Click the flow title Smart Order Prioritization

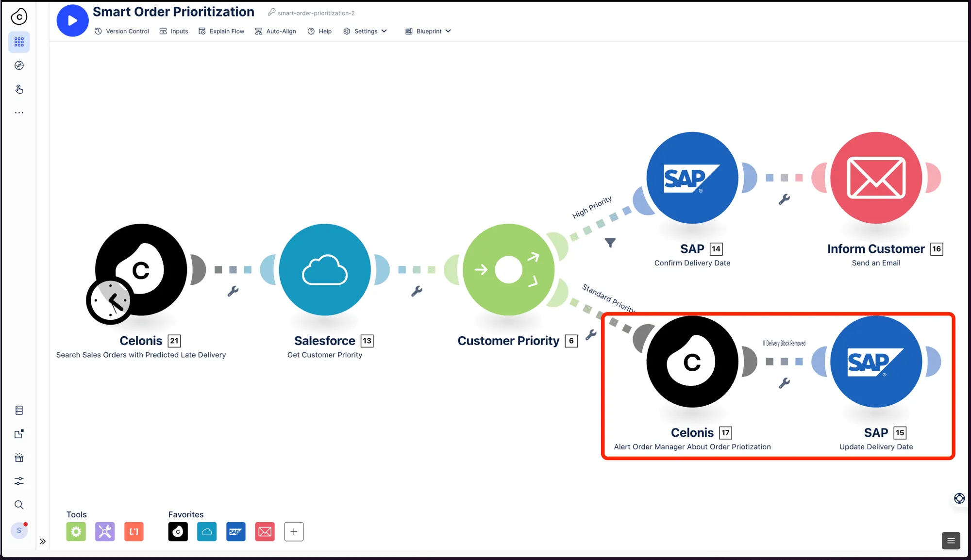coord(173,12)
